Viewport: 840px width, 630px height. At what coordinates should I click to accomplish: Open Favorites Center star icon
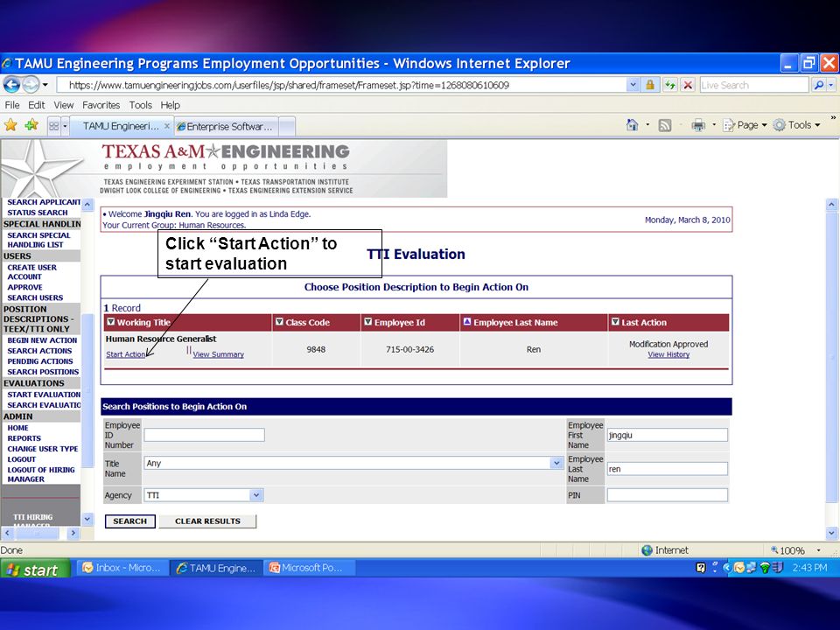tap(10, 125)
